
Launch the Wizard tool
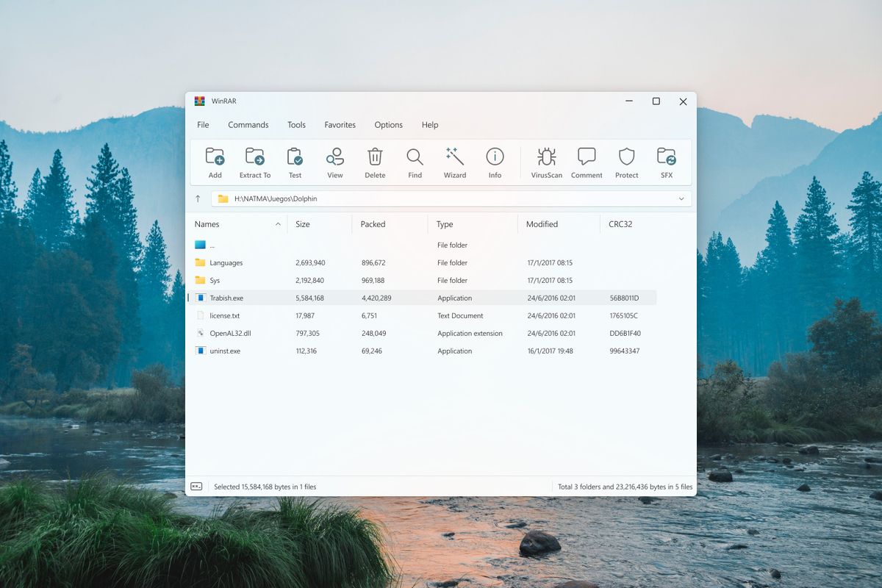coord(455,156)
